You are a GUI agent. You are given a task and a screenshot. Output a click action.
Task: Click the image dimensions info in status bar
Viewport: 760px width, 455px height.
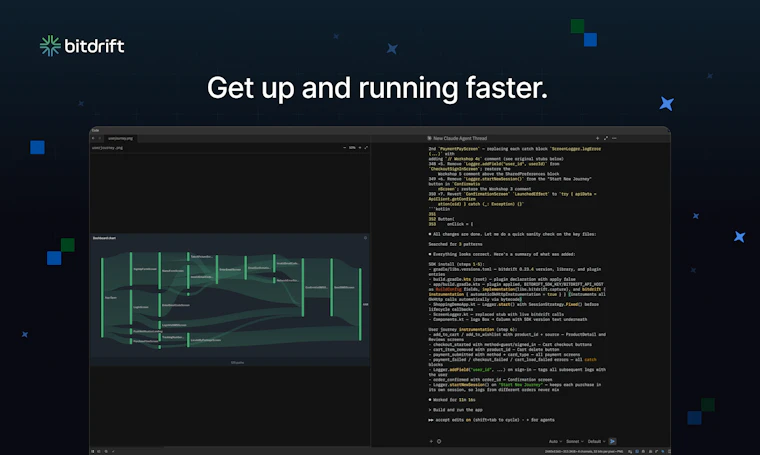pyautogui.click(x=584, y=451)
